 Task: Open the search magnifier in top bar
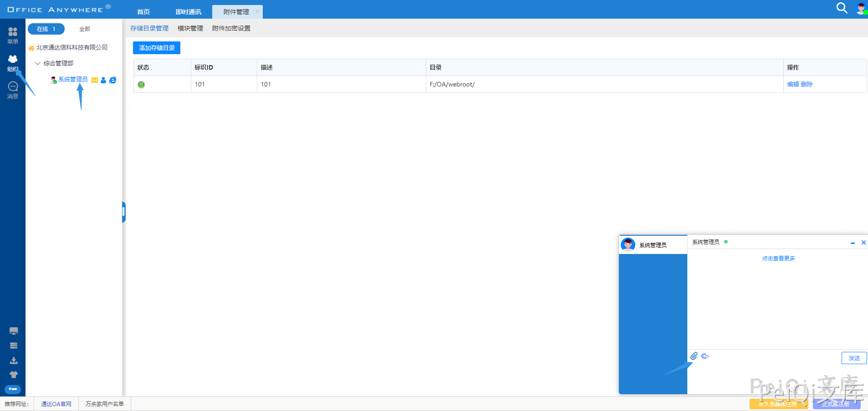[x=842, y=8]
